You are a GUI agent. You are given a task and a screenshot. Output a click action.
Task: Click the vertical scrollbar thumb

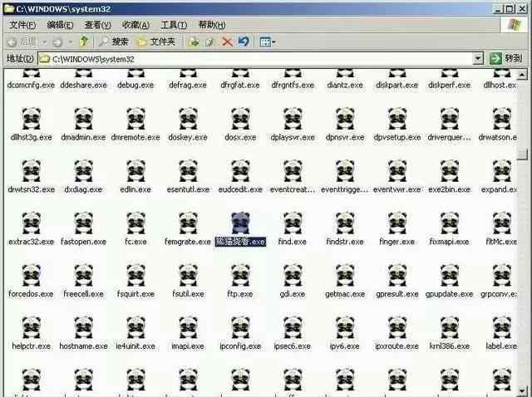[521, 154]
